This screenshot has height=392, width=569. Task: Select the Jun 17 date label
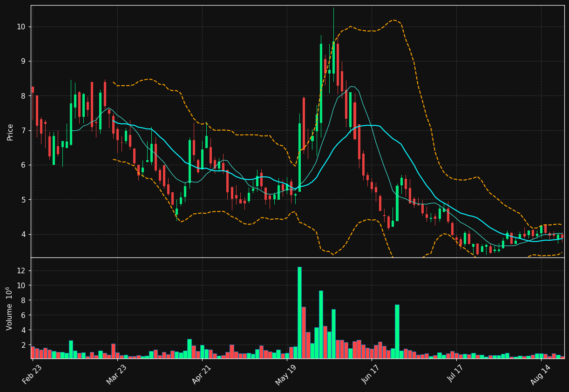tap(371, 374)
